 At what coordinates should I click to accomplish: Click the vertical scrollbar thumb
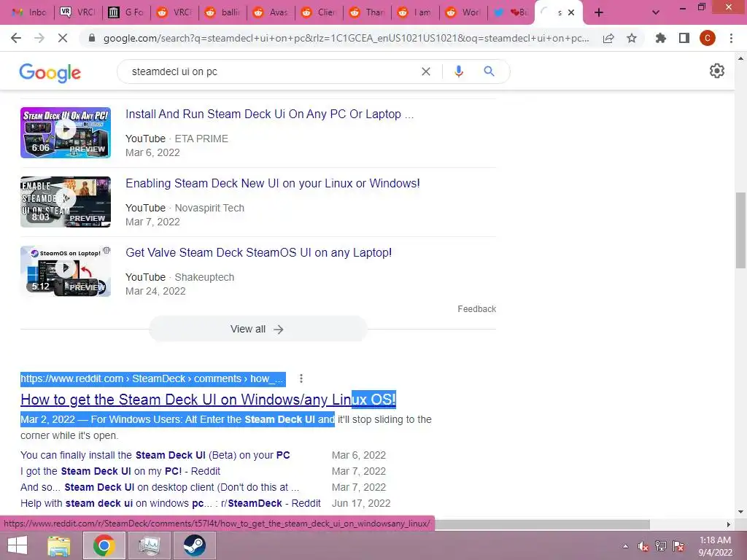tap(740, 230)
